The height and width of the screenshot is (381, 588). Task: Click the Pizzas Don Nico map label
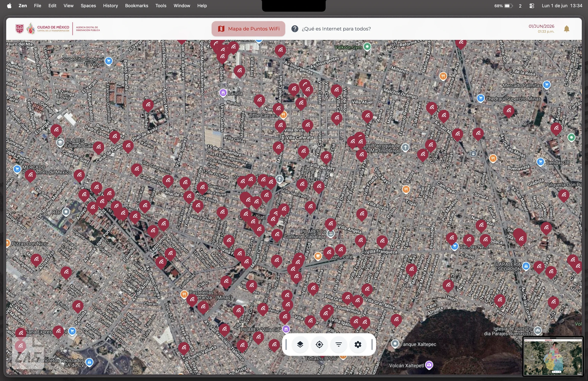[x=29, y=243]
